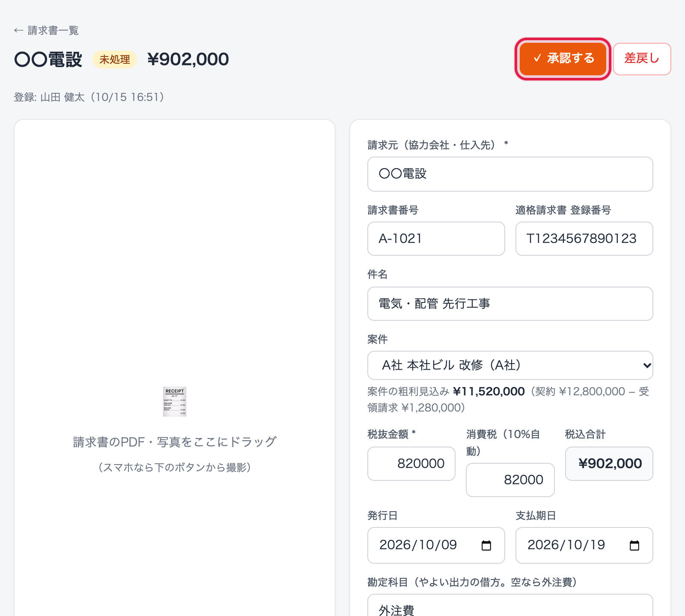Click the 支払期日 date field 2026/10/19
Screen dimensions: 685x616
[584, 545]
